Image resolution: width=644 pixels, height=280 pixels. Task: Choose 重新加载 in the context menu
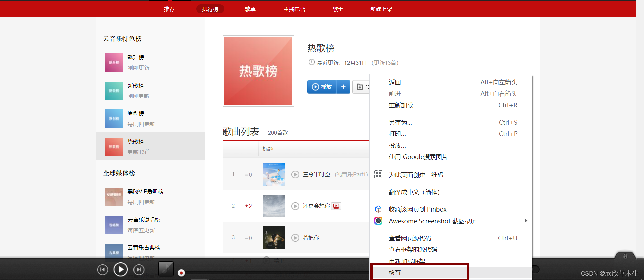click(451, 105)
